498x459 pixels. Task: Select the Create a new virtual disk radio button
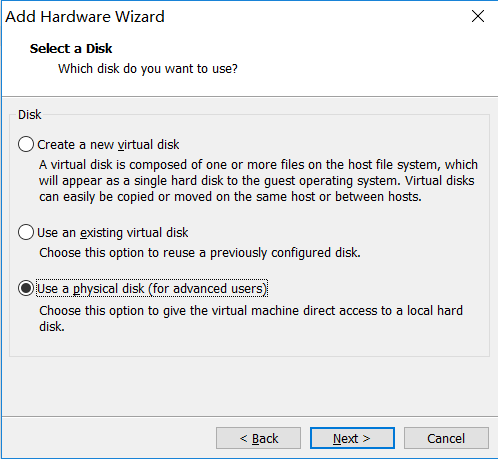26,144
